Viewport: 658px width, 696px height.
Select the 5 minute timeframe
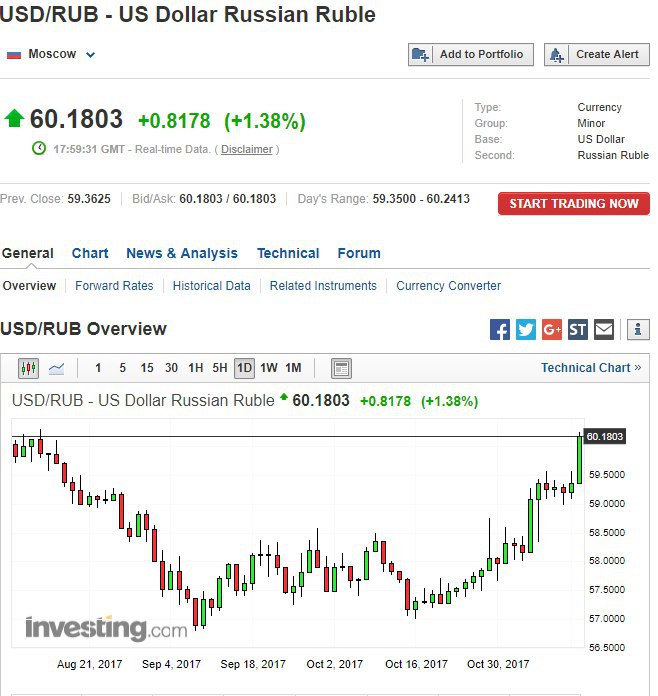[123, 368]
